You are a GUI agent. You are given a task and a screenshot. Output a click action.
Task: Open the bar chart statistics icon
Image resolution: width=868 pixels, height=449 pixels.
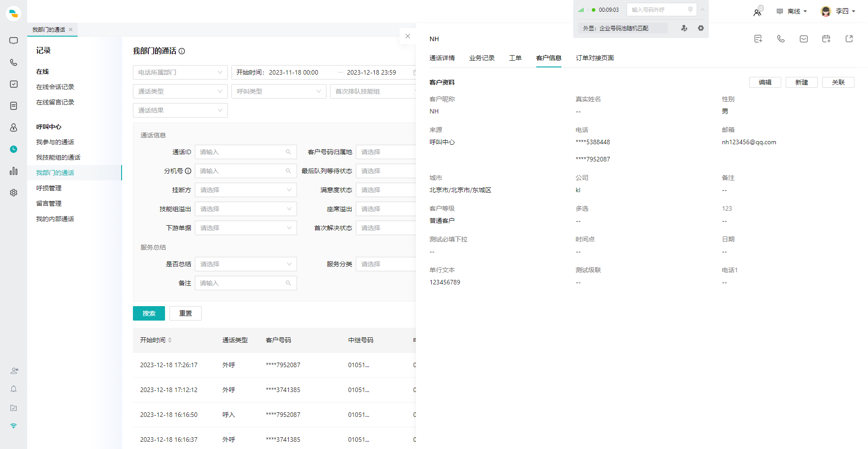(x=14, y=171)
